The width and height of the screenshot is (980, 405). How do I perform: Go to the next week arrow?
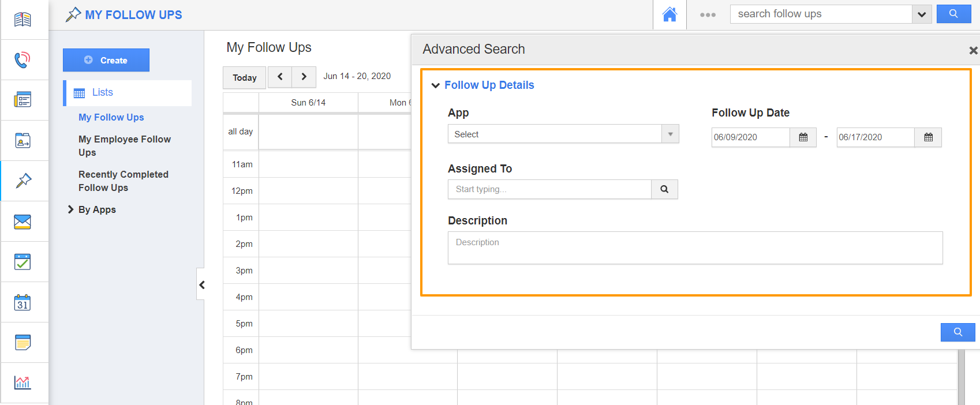click(x=304, y=77)
